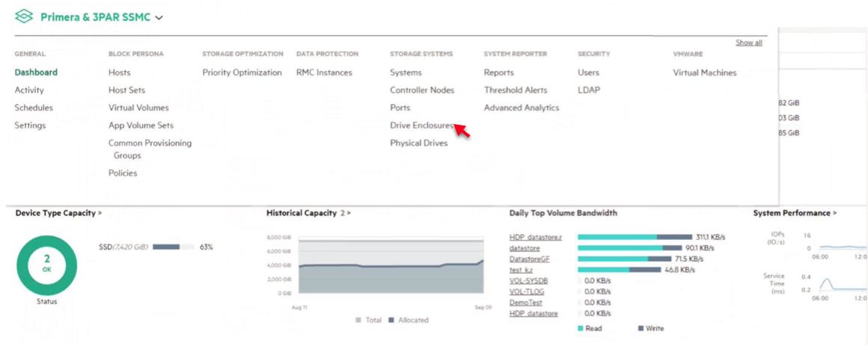Open Drive Enclosures page
This screenshot has height=346, width=868.
422,126
